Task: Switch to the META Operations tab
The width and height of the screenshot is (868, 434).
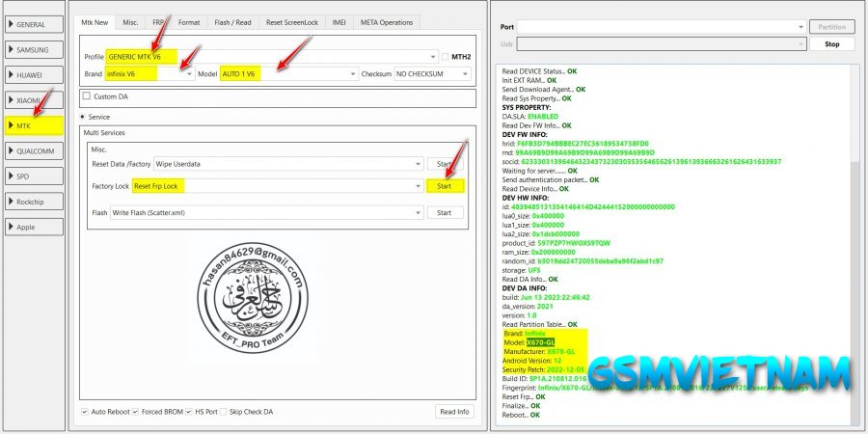Action: [387, 23]
